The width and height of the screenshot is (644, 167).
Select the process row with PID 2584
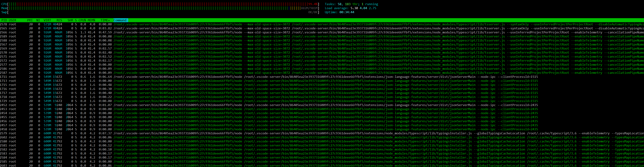click(x=322, y=157)
